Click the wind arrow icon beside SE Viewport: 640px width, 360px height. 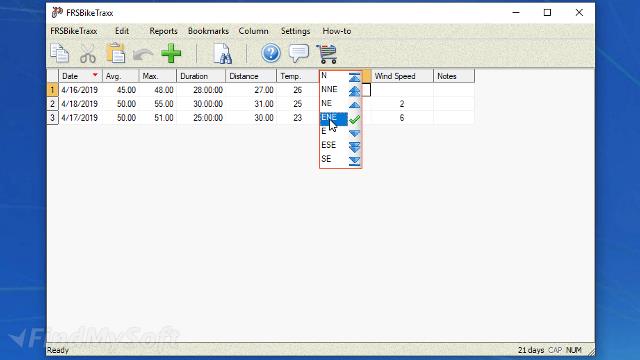click(x=354, y=161)
